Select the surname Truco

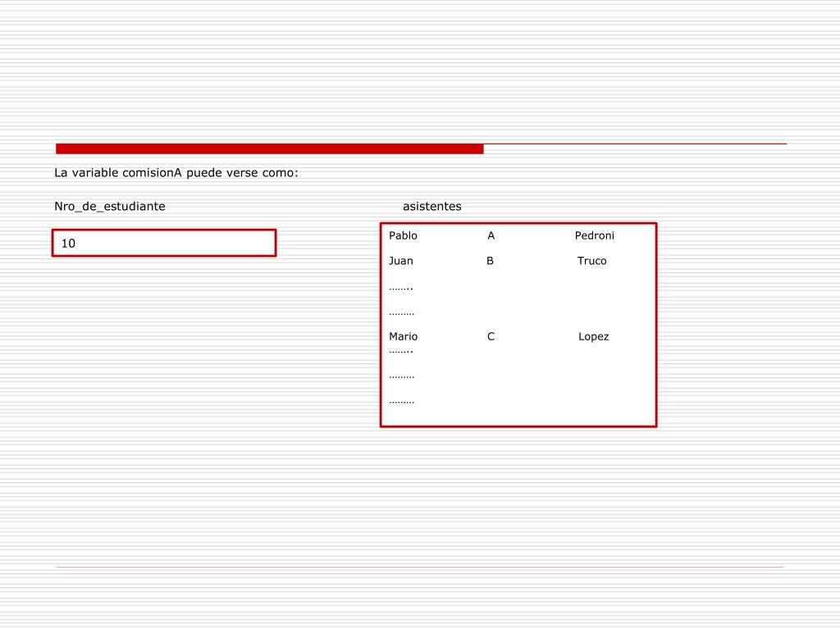(x=592, y=261)
